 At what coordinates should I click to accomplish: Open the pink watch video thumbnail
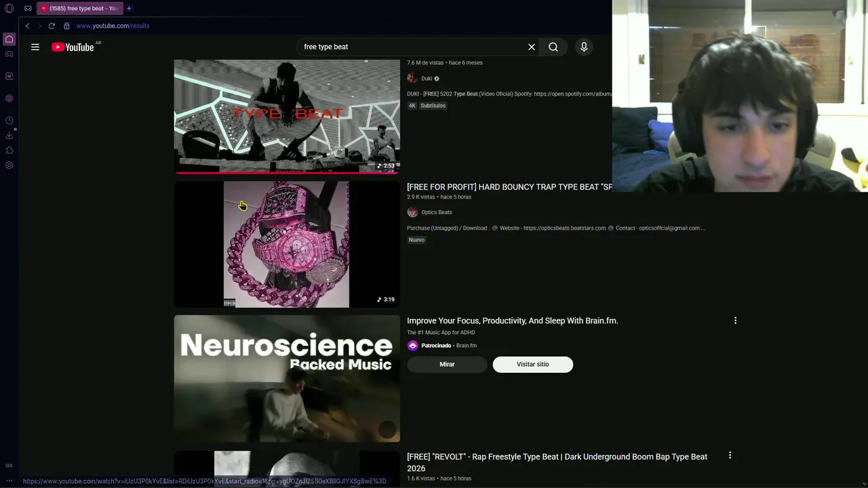coord(287,244)
